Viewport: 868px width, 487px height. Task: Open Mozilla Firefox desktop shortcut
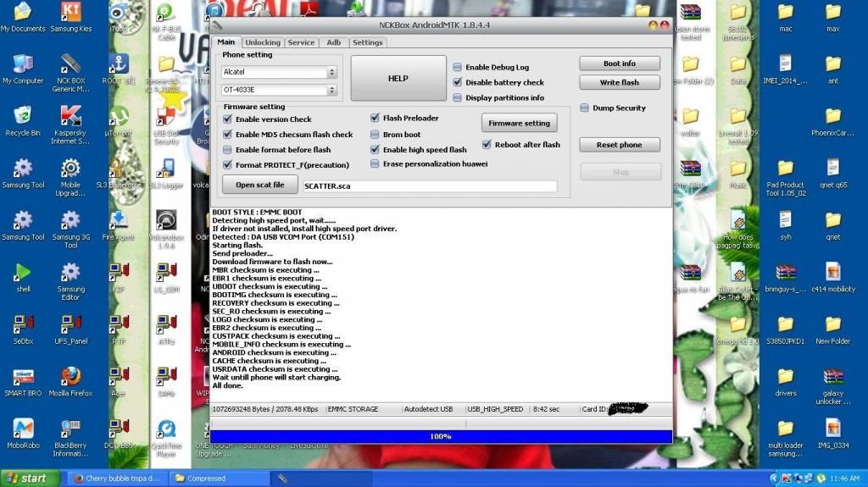tap(70, 379)
